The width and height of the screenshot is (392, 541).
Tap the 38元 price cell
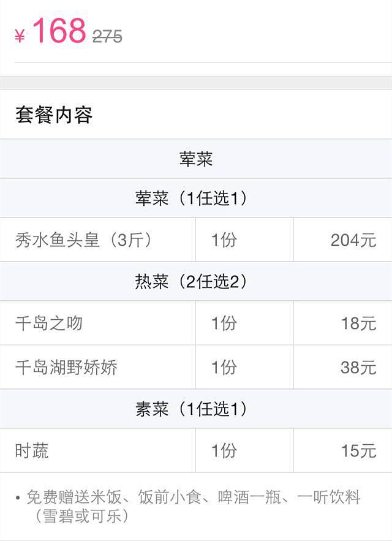[358, 367]
